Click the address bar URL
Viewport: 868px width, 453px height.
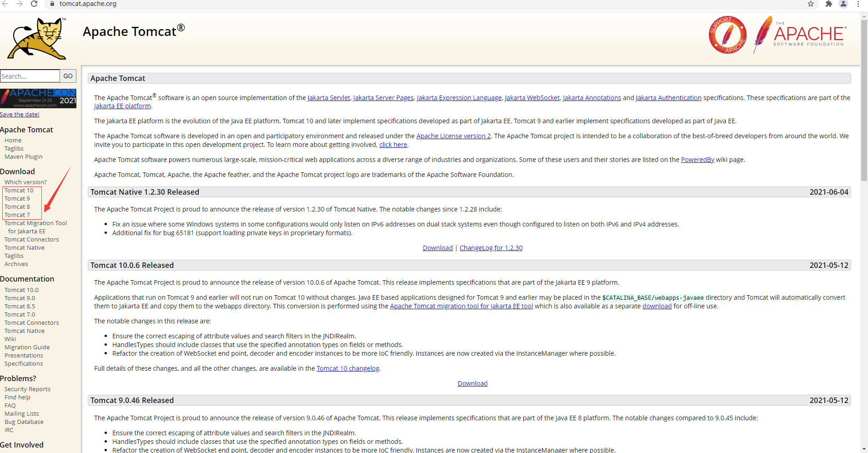(88, 4)
